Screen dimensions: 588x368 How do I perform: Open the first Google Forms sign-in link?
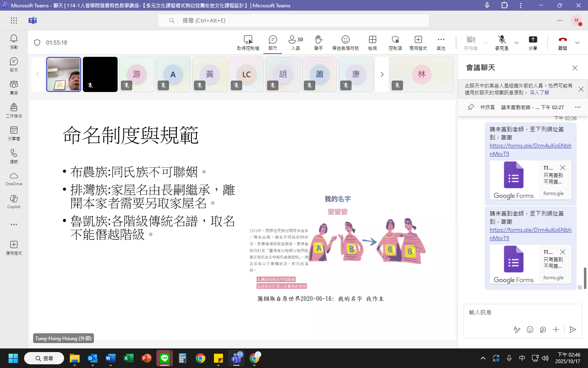530,150
